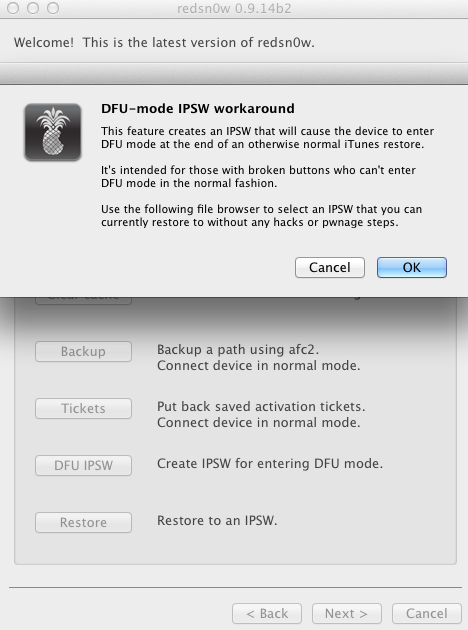Click the Restore button
Screen dimensions: 468x630
(x=83, y=523)
